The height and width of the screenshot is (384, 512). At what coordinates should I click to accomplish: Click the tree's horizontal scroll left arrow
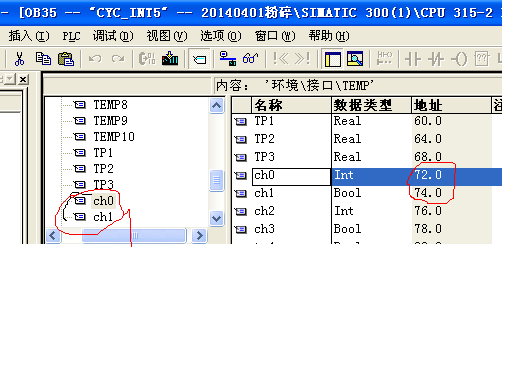53,236
